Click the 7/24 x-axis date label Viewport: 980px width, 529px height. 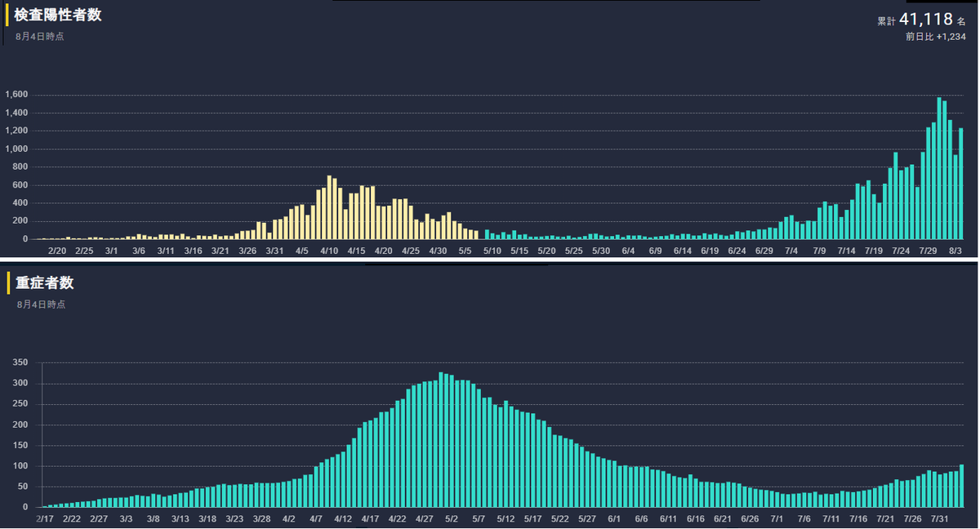click(901, 251)
